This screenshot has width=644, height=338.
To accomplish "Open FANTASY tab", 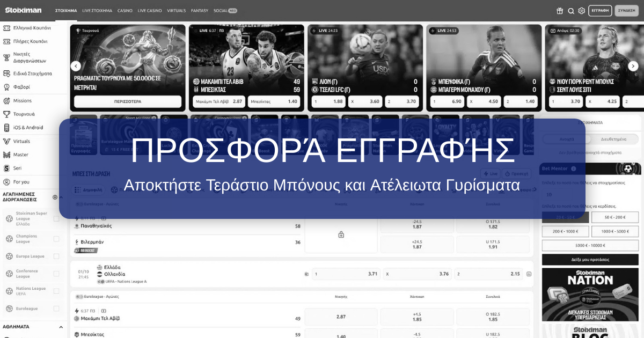I will tap(200, 11).
